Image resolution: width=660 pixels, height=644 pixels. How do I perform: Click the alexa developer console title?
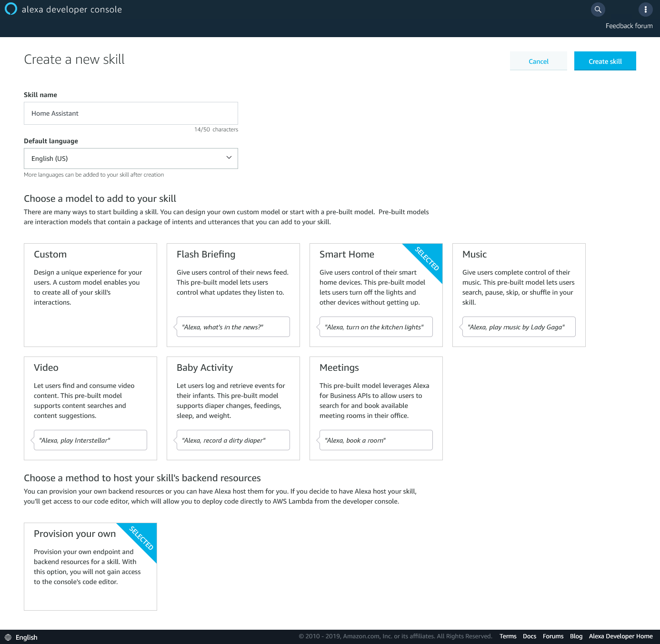tap(72, 10)
